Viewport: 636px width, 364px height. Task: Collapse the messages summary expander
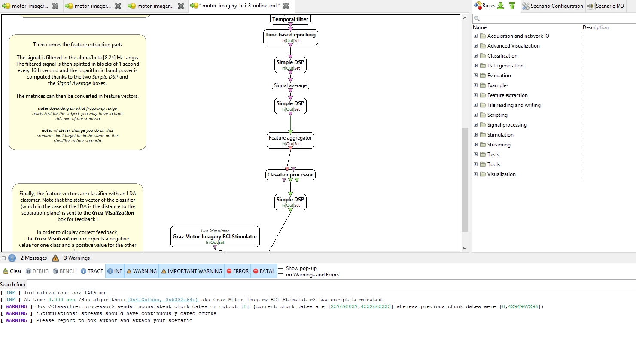coord(3,258)
